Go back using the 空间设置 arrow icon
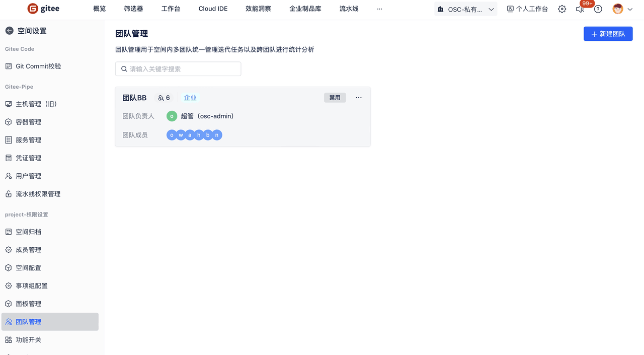 (x=9, y=31)
